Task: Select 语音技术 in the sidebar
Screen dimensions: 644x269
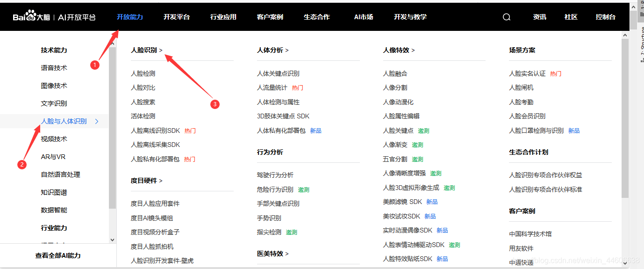Action: 54,68
